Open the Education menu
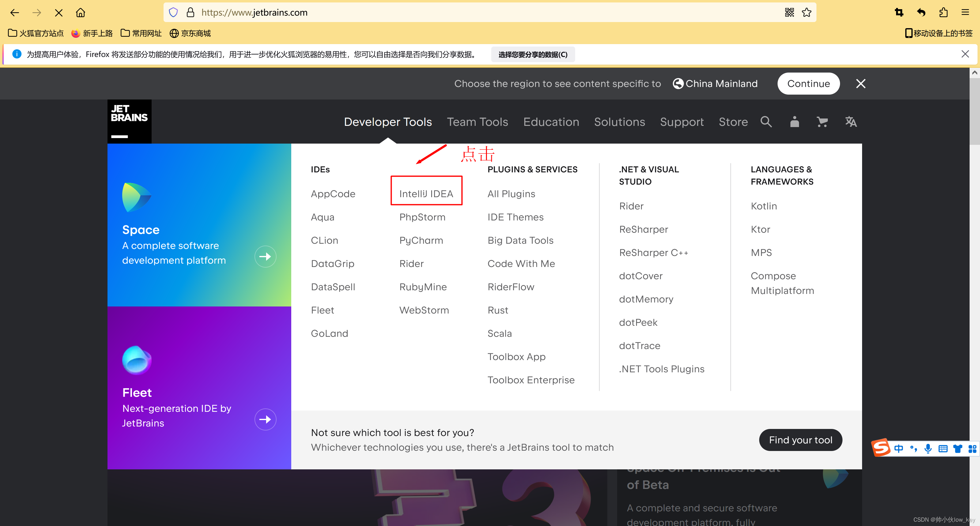The height and width of the screenshot is (526, 980). click(x=551, y=122)
